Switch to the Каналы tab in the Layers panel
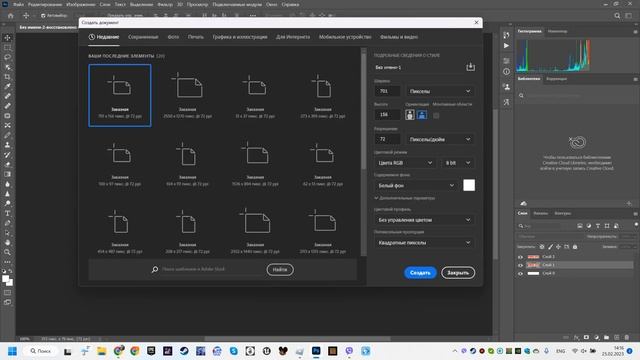This screenshot has width=640, height=360. pyautogui.click(x=540, y=213)
